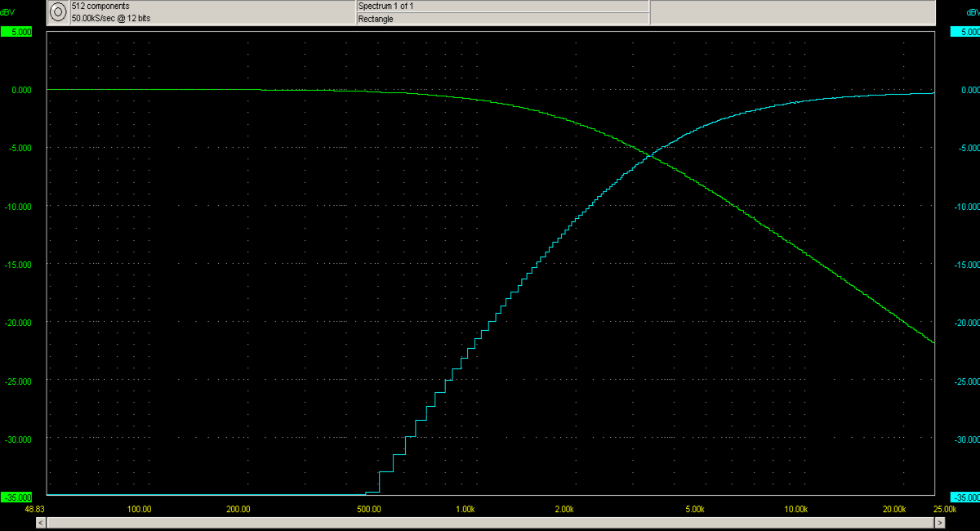Click the crossover point of both traces
The height and width of the screenshot is (531, 980).
coord(649,155)
